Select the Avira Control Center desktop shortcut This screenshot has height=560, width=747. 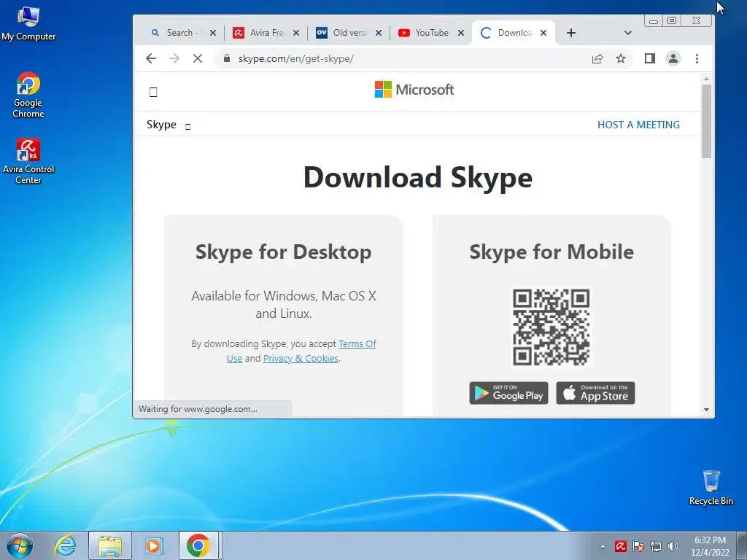[x=28, y=161]
